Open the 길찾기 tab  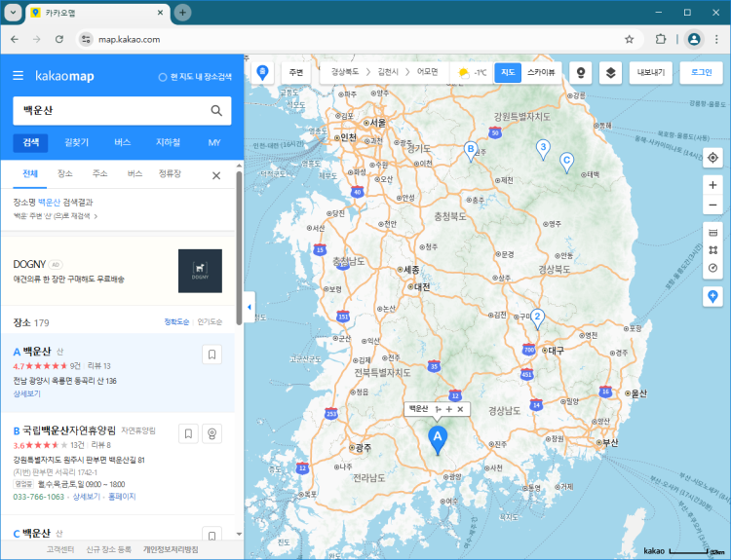[x=76, y=142]
